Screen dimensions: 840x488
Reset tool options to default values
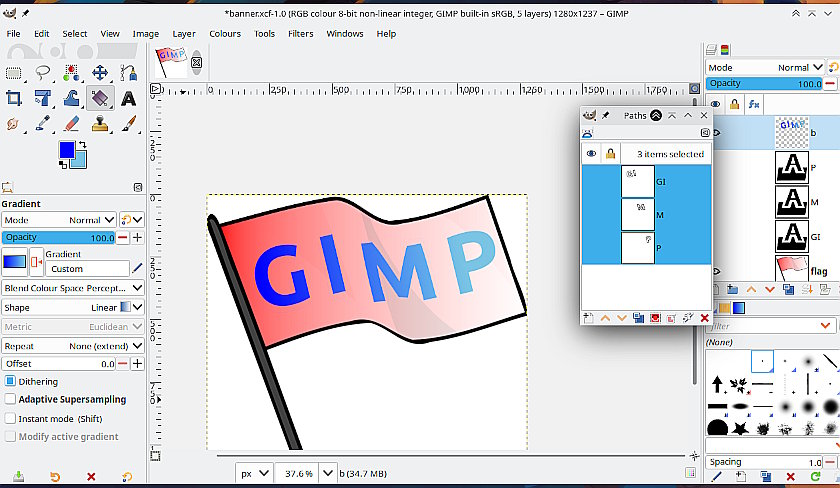[127, 477]
